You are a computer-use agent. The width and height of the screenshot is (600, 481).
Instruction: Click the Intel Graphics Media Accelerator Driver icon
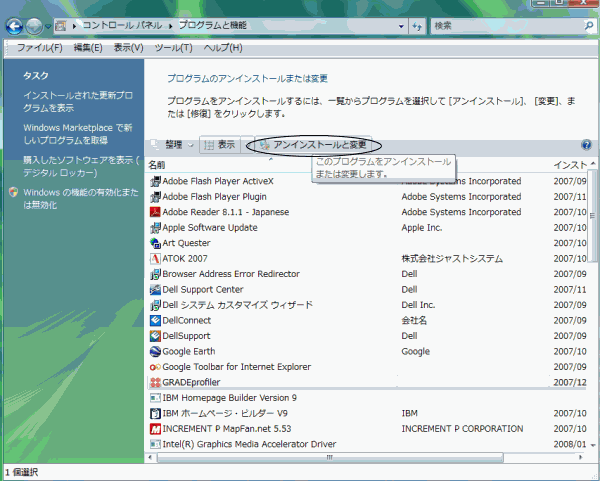[x=155, y=444]
